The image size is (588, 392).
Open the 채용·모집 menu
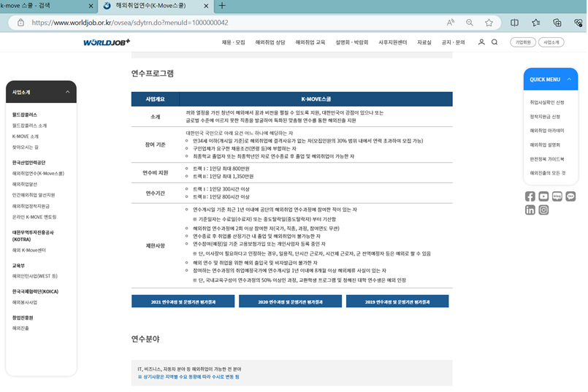click(233, 42)
